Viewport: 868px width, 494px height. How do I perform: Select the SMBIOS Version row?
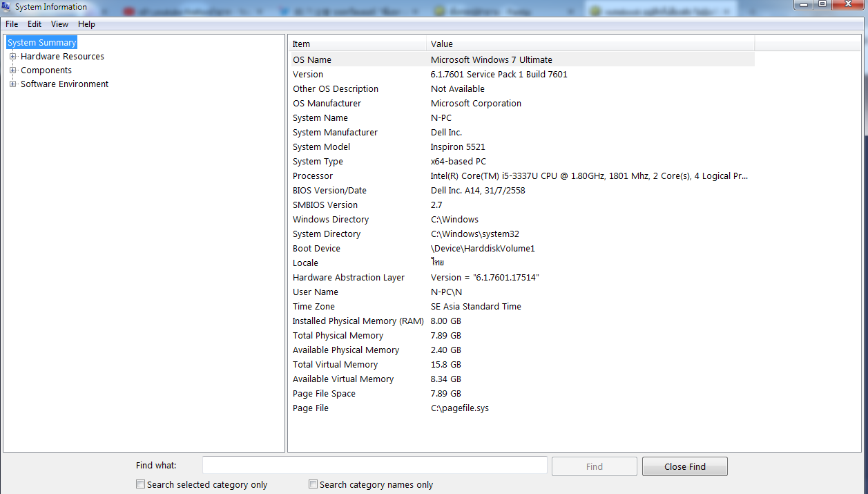point(521,205)
